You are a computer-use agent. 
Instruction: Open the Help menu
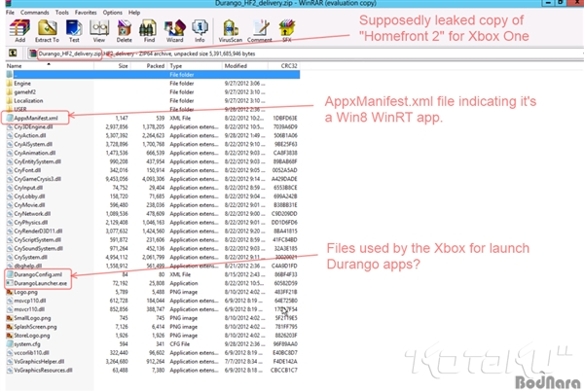point(134,13)
